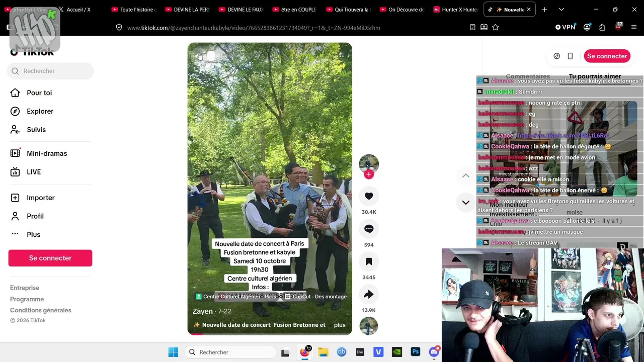Switch to the DEVINE LE FAUX tab
The width and height of the screenshot is (644, 362).
point(240,10)
